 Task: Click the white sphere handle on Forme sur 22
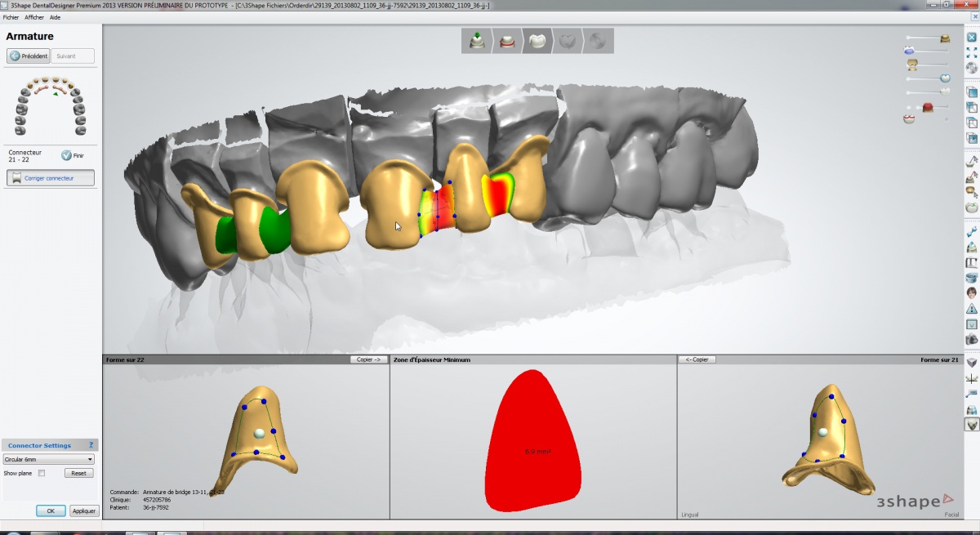[x=260, y=434]
